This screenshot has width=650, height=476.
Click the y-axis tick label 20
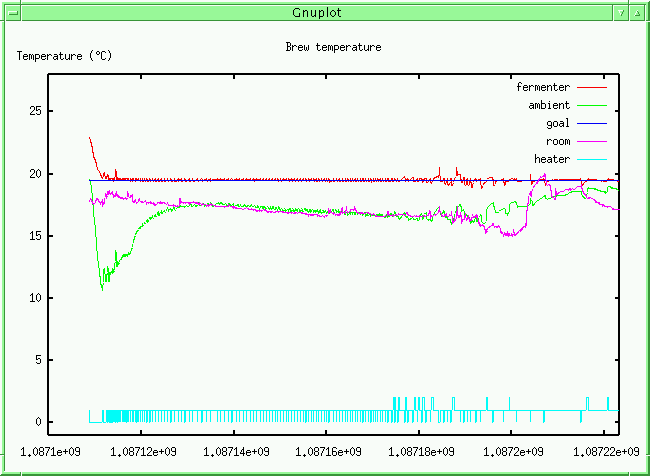pyautogui.click(x=33, y=174)
